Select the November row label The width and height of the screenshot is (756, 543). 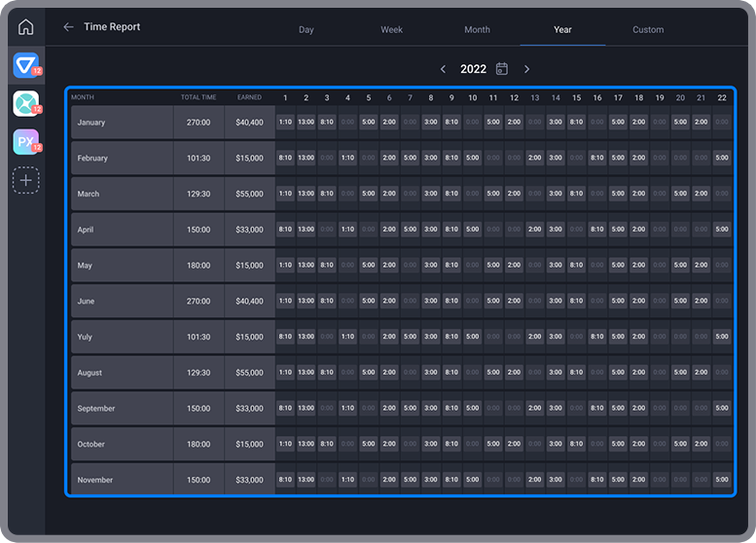pos(95,480)
